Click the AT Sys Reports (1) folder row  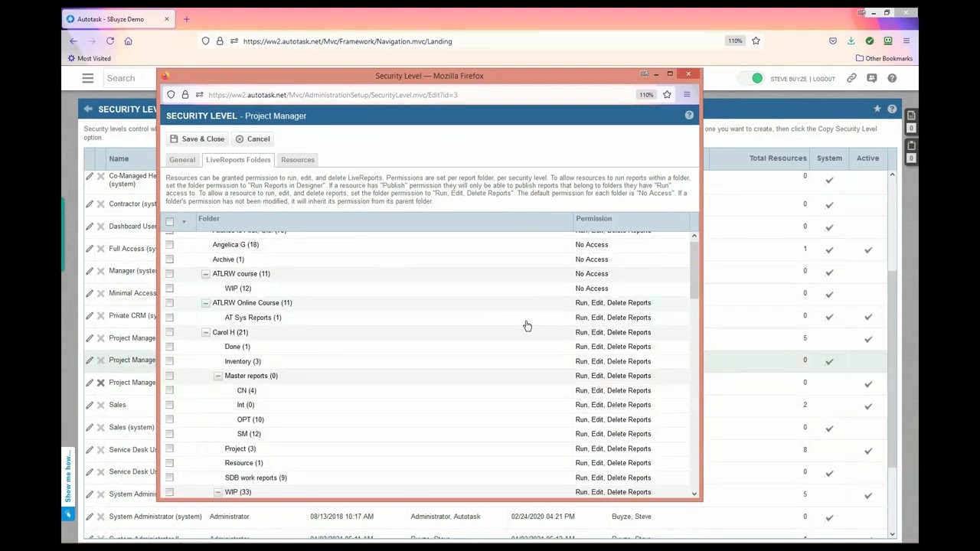[x=427, y=318]
